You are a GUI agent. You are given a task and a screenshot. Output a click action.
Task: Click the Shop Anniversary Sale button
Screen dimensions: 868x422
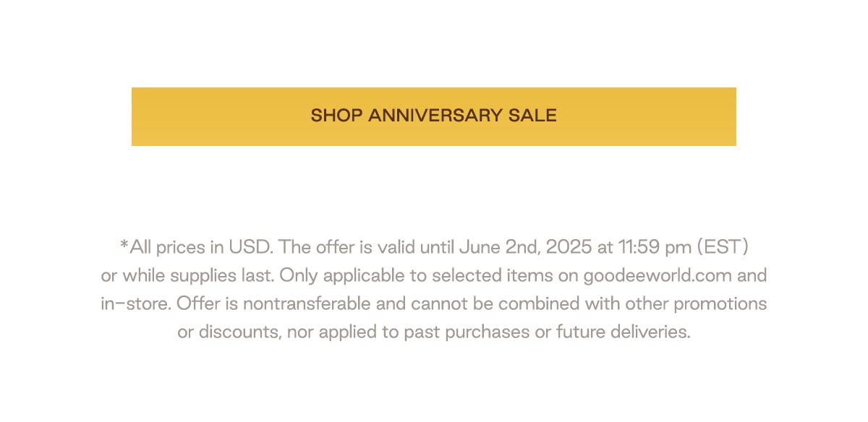pyautogui.click(x=434, y=116)
